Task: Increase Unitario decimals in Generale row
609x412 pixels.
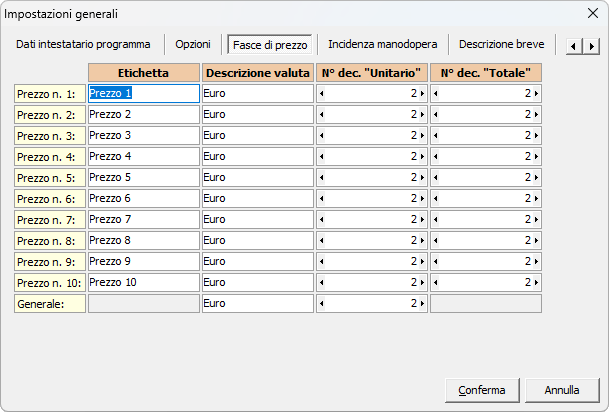Action: 423,303
